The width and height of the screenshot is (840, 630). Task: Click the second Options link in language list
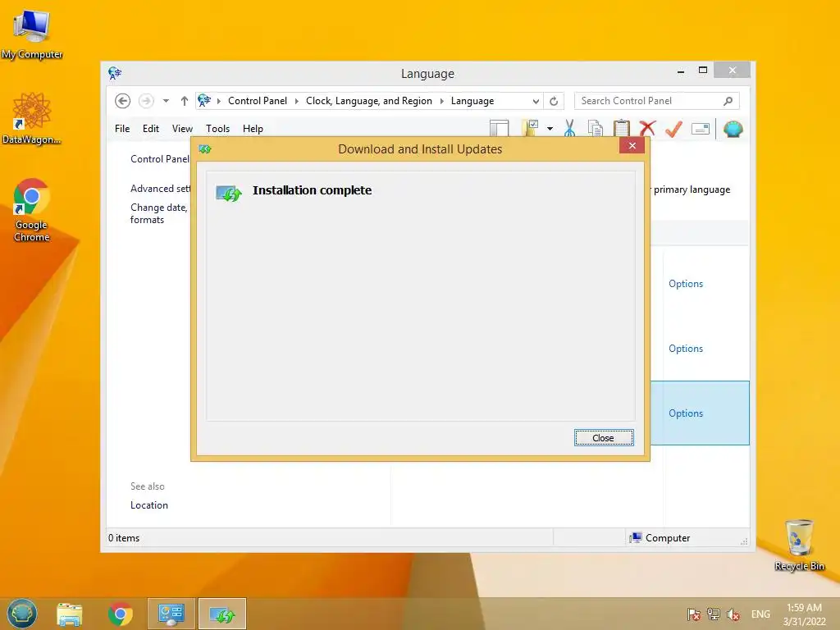click(686, 349)
